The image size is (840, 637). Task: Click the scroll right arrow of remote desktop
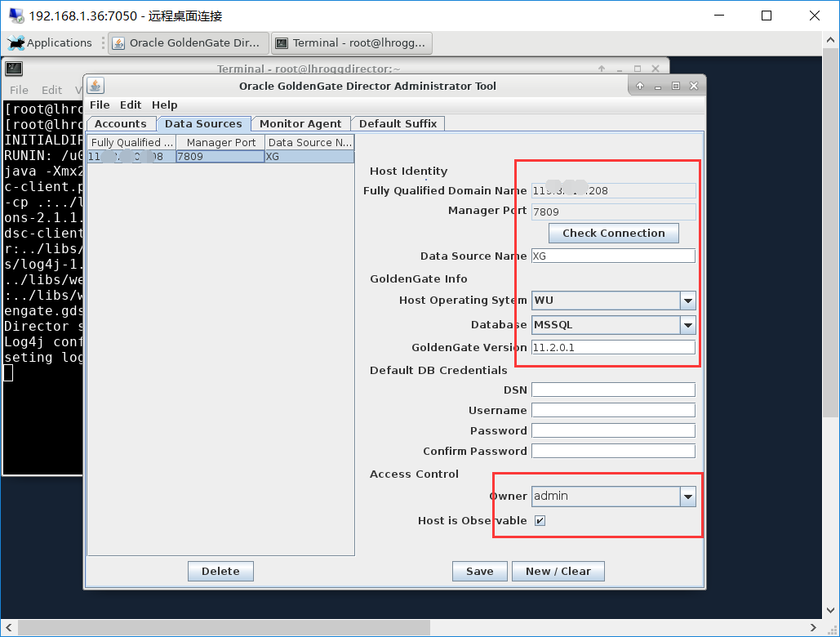point(813,627)
